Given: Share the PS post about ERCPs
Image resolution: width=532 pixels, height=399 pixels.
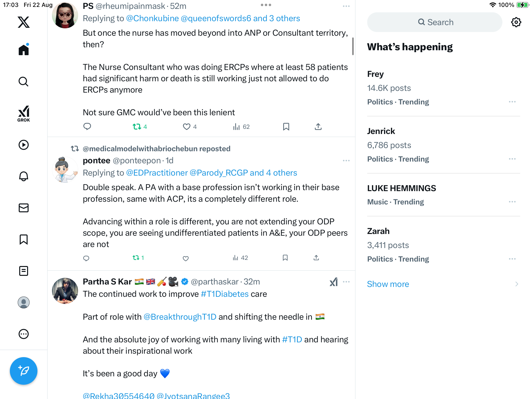Looking at the screenshot, I should (x=318, y=127).
